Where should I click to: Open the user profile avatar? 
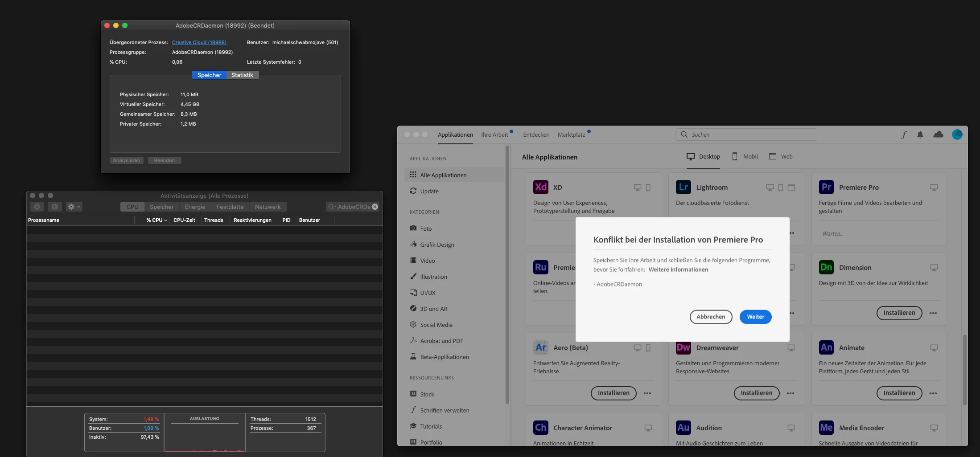tap(957, 135)
